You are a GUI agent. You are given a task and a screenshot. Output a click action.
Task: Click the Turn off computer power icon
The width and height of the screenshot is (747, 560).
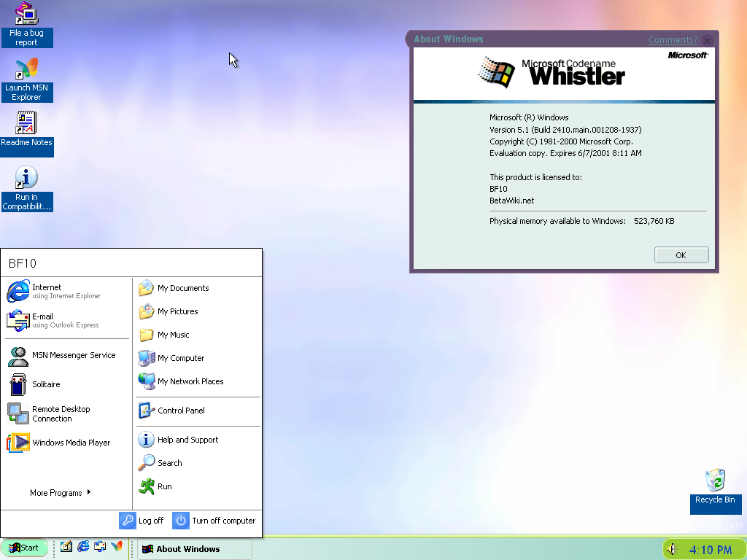181,521
